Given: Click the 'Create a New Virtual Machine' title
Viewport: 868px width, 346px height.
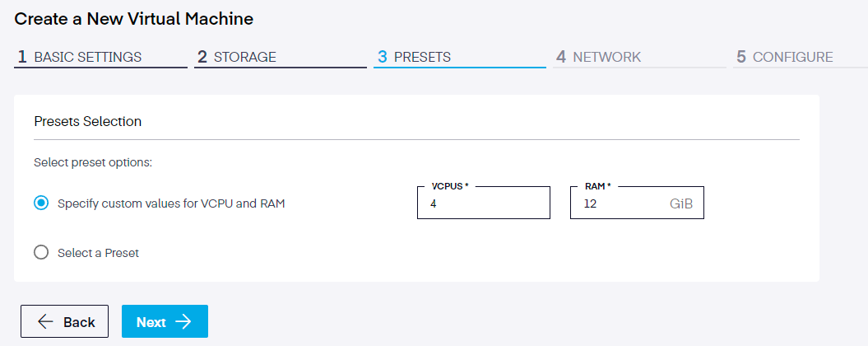Looking at the screenshot, I should coord(134,17).
